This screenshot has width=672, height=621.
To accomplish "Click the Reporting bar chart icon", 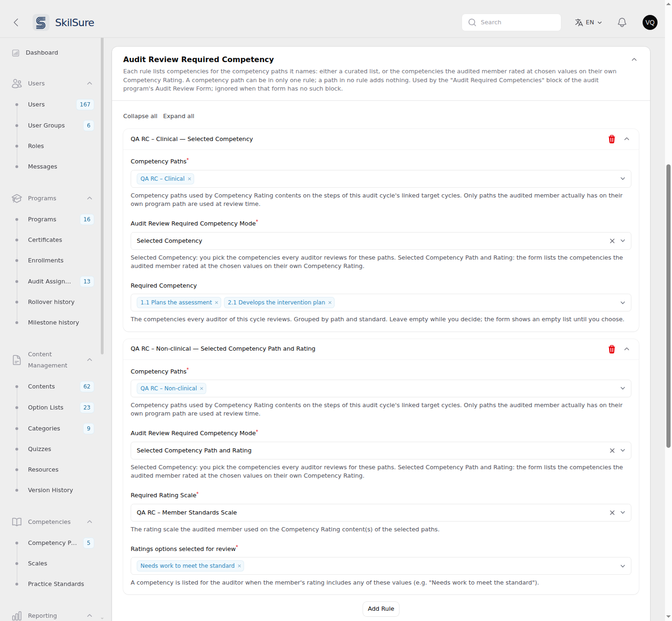I will pos(17,616).
